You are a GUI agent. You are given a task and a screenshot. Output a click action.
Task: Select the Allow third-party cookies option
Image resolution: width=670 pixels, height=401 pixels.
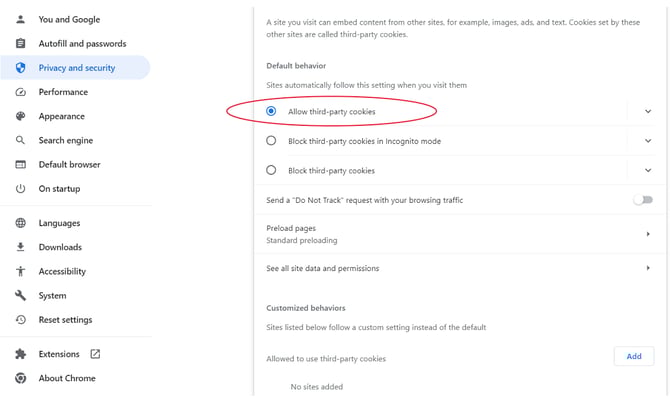click(x=271, y=111)
